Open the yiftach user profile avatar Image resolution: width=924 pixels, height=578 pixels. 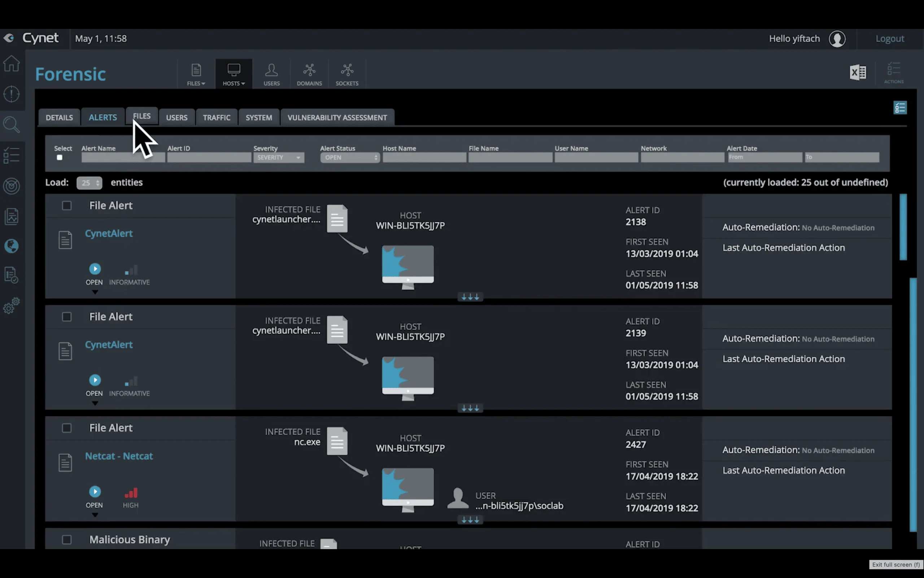(x=837, y=39)
